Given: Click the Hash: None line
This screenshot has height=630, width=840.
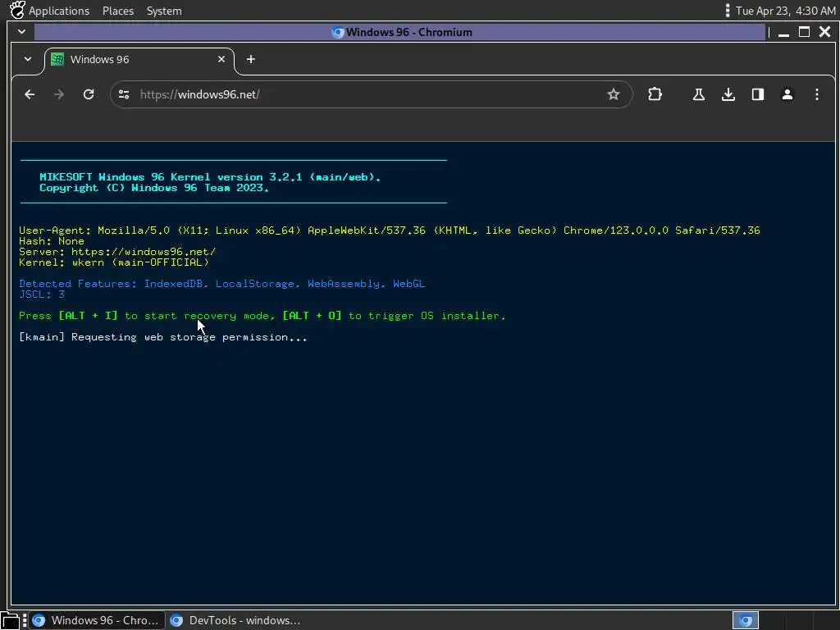Looking at the screenshot, I should [52, 241].
